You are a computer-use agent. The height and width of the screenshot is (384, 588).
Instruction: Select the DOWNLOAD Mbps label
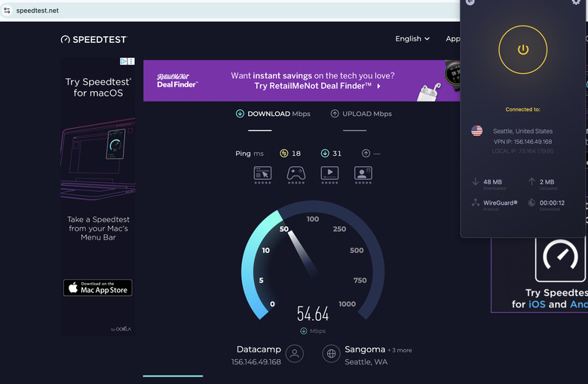coord(279,114)
